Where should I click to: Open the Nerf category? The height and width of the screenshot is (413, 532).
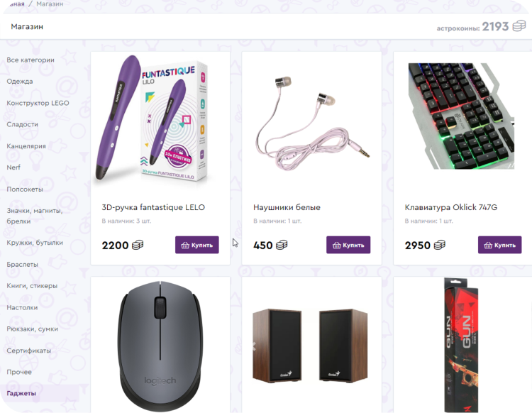pyautogui.click(x=13, y=167)
